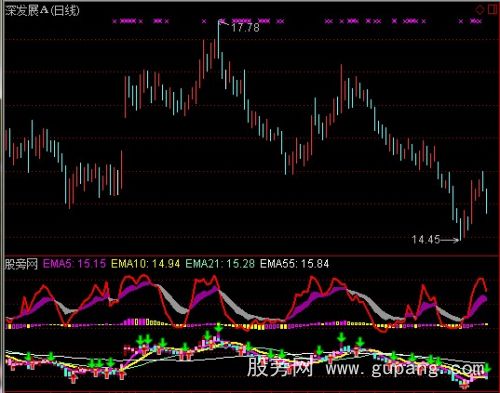Image resolution: width=500 pixels, height=393 pixels.
Task: Select the EMA10: 14.94 indicator value
Action: pos(145,264)
